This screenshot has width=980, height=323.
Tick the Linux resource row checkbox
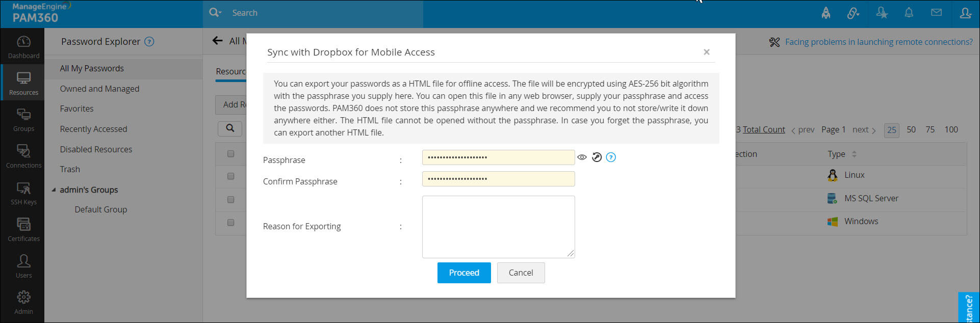[230, 176]
